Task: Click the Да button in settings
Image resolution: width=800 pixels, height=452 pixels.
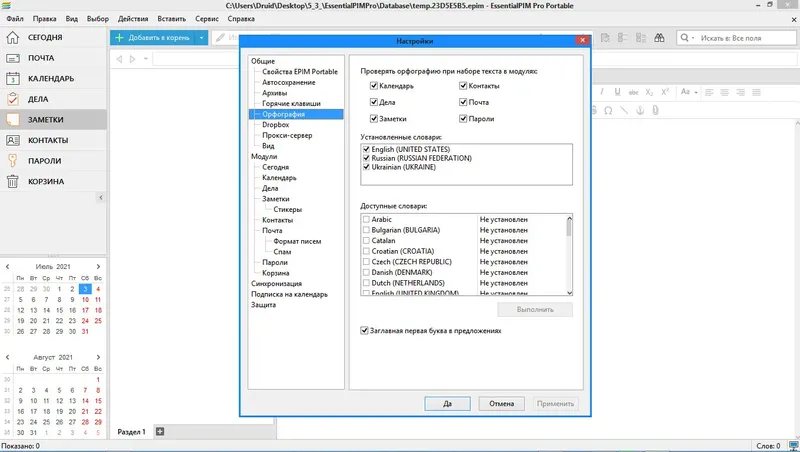Action: 447,404
